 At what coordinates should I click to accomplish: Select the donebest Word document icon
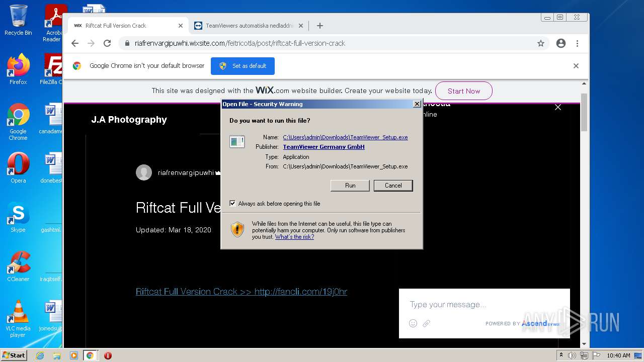pyautogui.click(x=52, y=168)
